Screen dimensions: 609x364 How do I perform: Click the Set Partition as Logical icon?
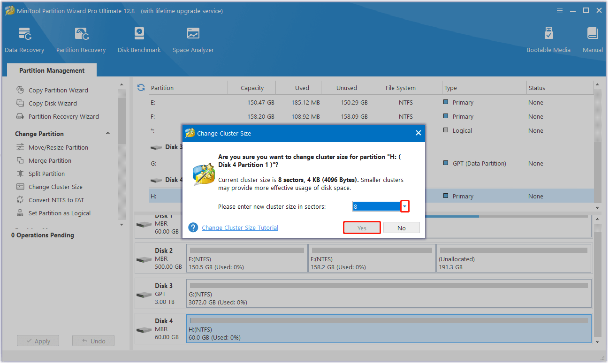[x=20, y=213]
